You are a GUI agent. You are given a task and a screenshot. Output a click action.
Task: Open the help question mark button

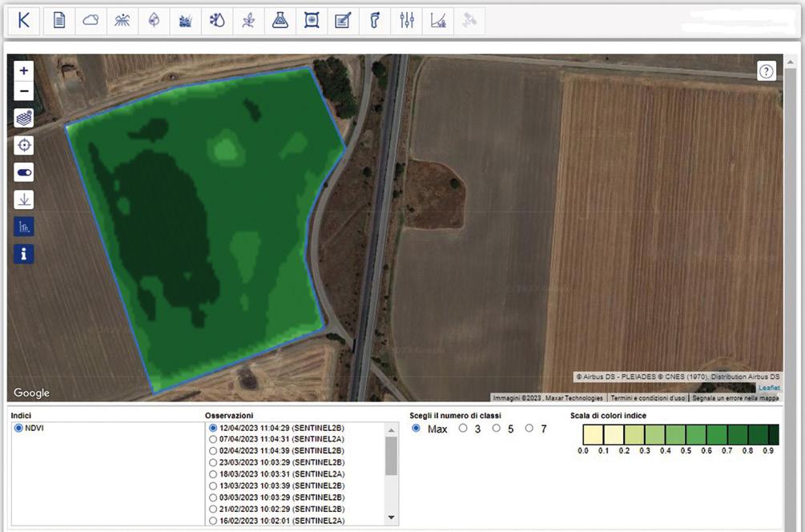click(767, 71)
